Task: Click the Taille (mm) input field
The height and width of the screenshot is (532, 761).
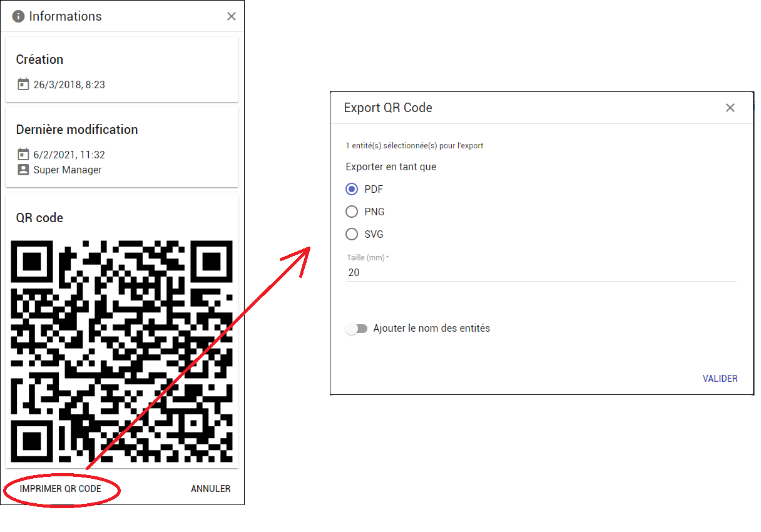Action: point(541,273)
